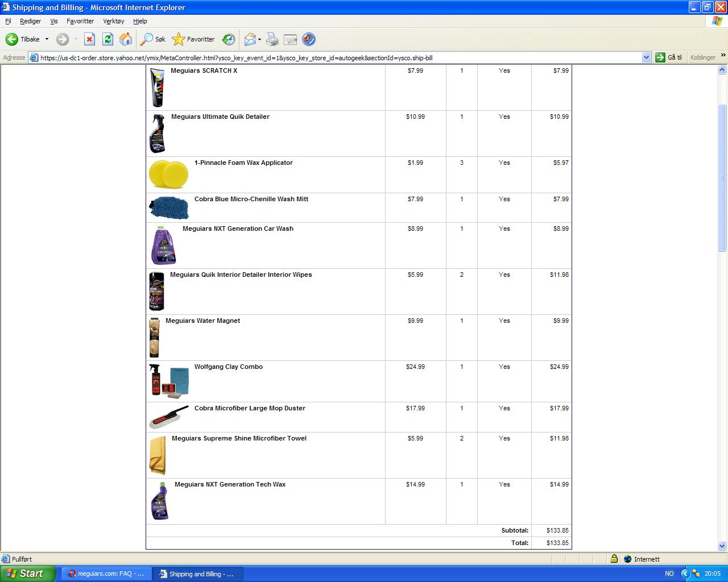Print the page using printer icon
Viewport: 728px width, 582px height.
pos(272,39)
